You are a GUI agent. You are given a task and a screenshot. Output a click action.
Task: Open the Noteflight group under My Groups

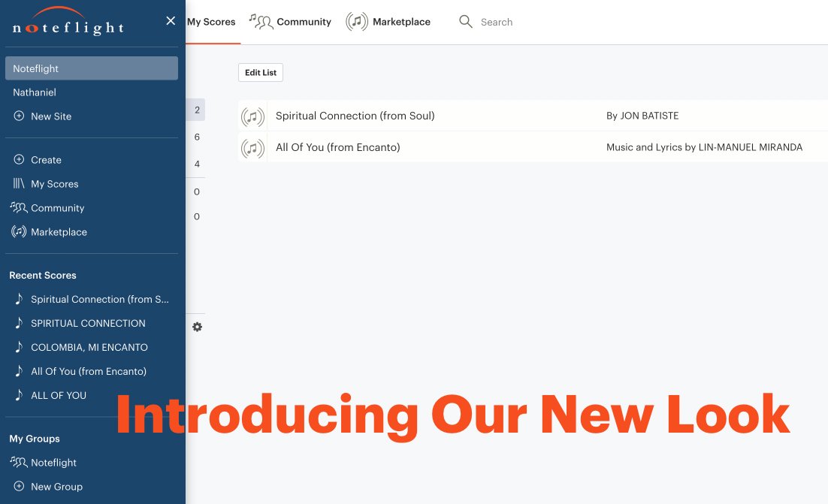(x=54, y=463)
